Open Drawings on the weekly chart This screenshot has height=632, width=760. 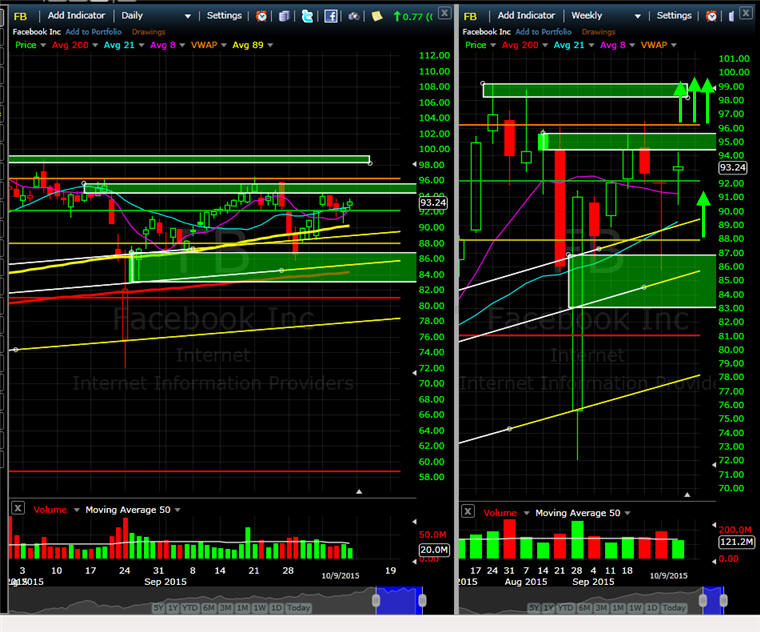(598, 32)
